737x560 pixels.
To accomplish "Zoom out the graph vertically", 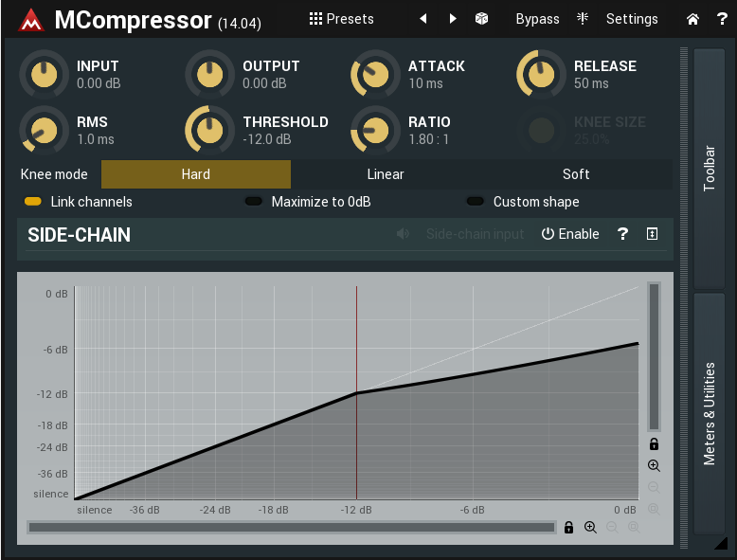I will pos(654,487).
